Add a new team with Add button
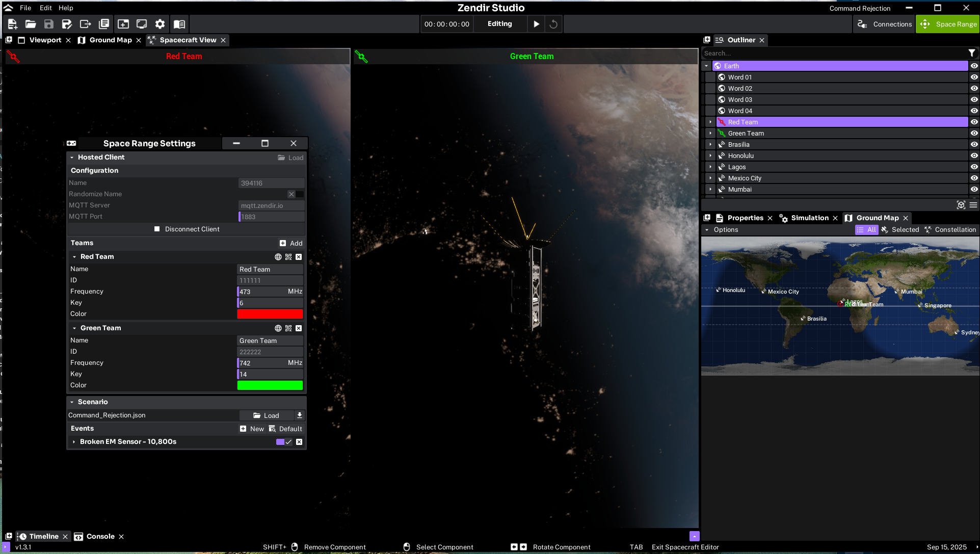 291,243
